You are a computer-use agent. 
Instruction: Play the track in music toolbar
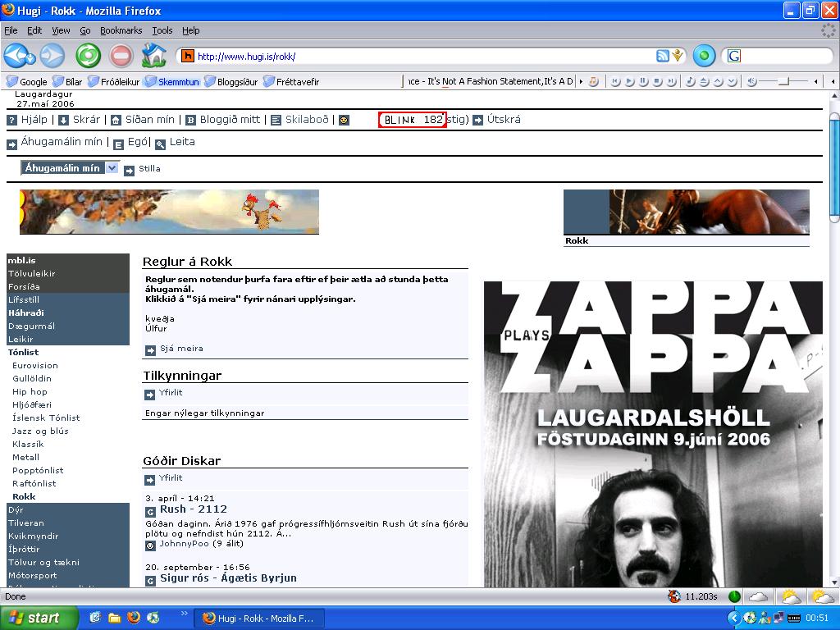point(630,81)
